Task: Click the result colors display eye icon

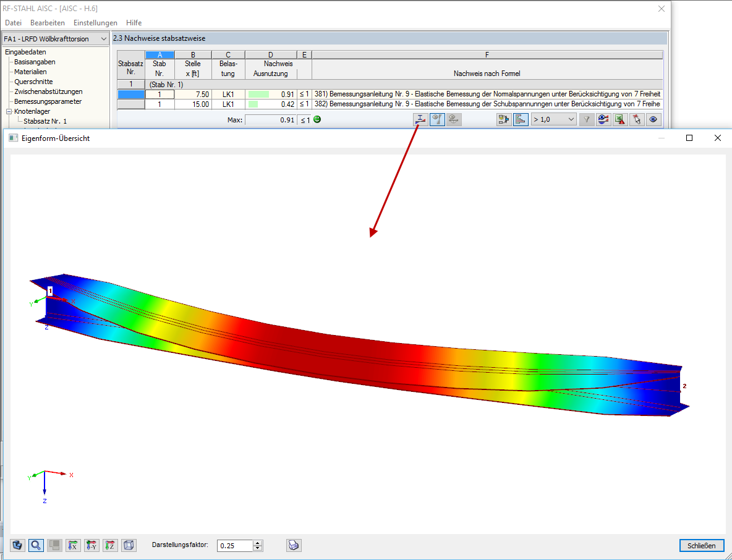Action: tap(603, 119)
